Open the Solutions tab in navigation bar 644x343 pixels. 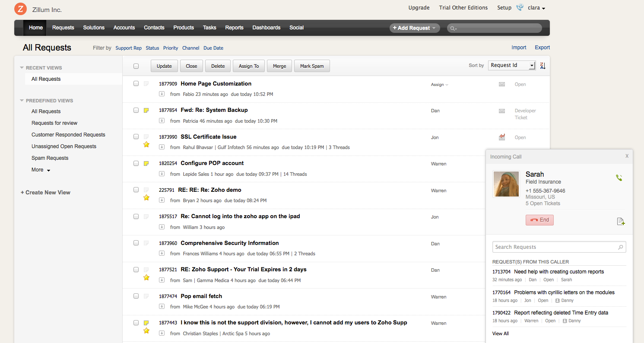94,28
